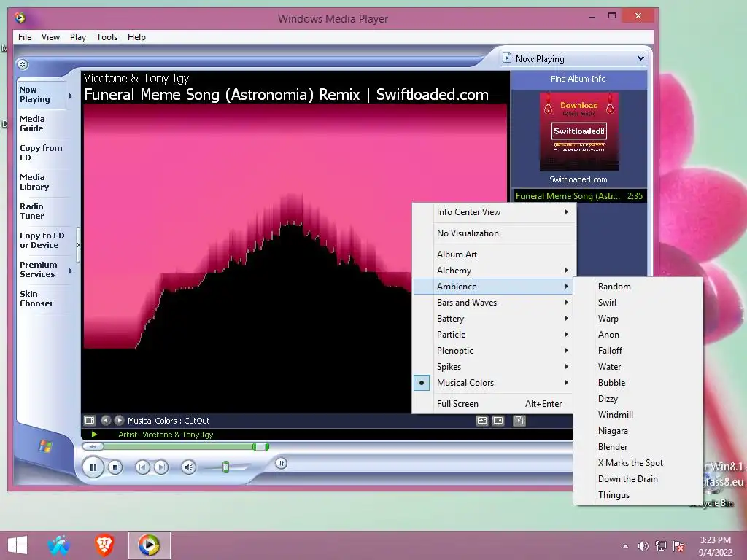Open the View menu
This screenshot has width=747, height=560.
click(x=50, y=37)
